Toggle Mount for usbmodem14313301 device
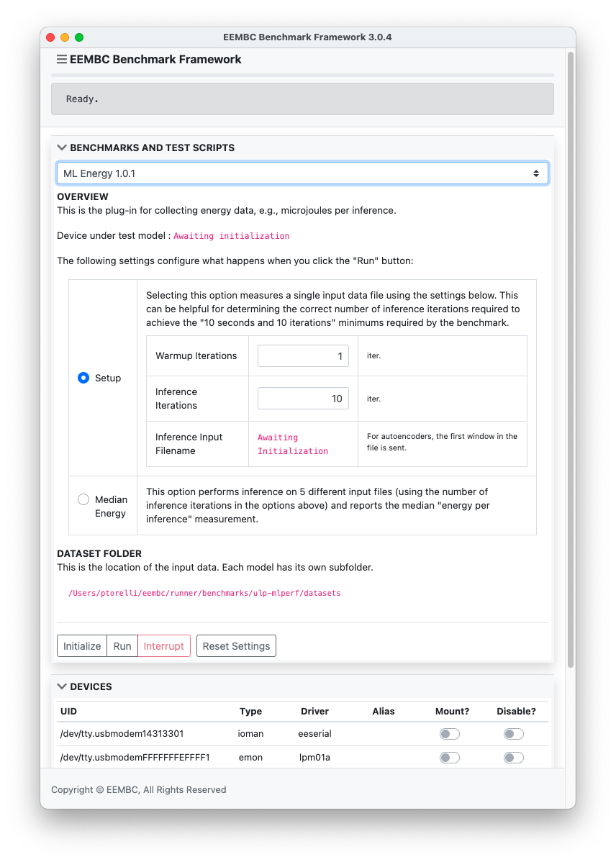 [x=449, y=734]
